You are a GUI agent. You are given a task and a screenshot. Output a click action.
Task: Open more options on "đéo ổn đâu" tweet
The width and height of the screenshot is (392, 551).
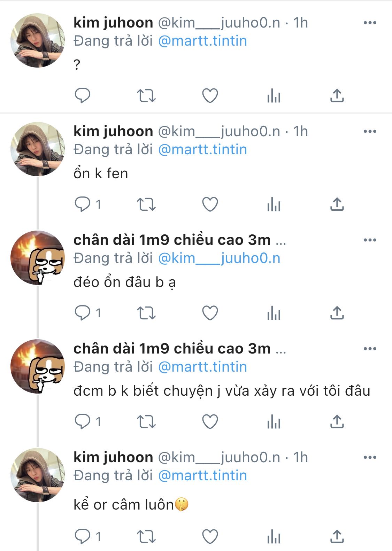click(x=370, y=240)
